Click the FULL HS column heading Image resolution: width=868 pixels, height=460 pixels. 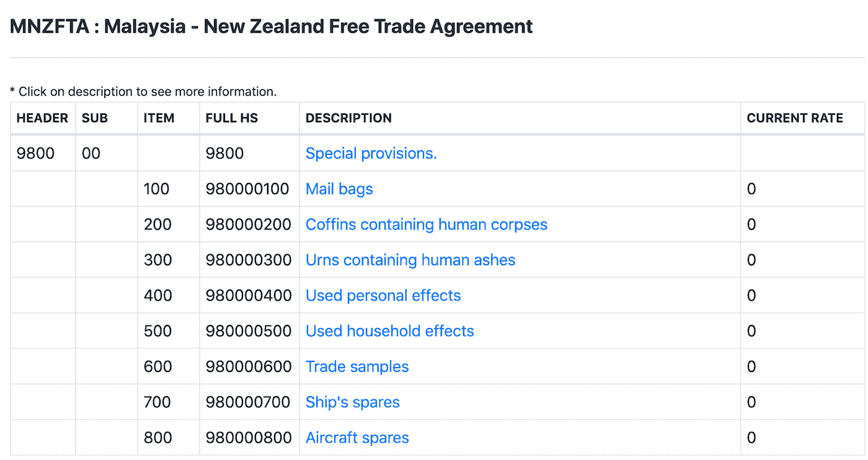tap(232, 118)
